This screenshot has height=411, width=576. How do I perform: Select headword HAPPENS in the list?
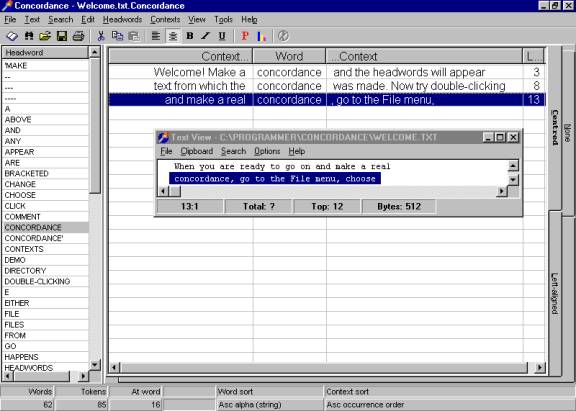(46, 357)
